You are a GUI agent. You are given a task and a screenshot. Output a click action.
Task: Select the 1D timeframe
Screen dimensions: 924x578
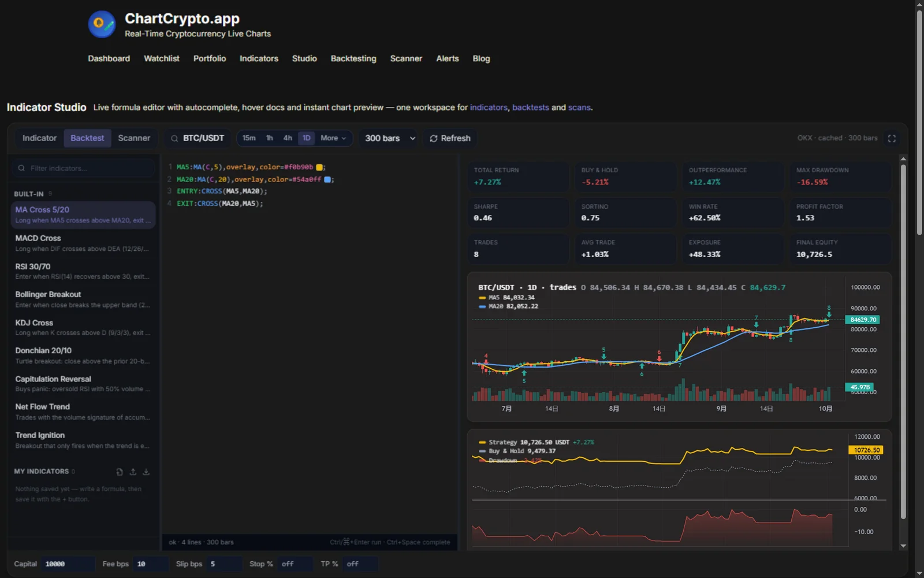(307, 138)
